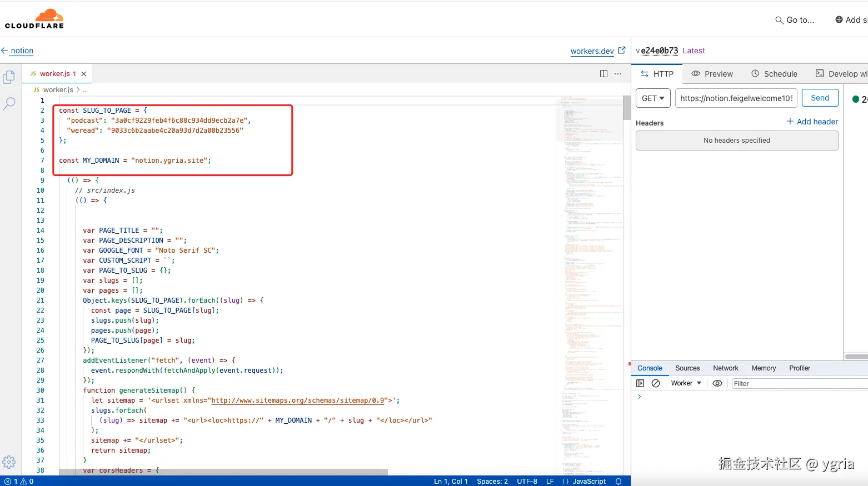Open the Search icon in editor sidebar
This screenshot has width=868, height=486.
9,103
